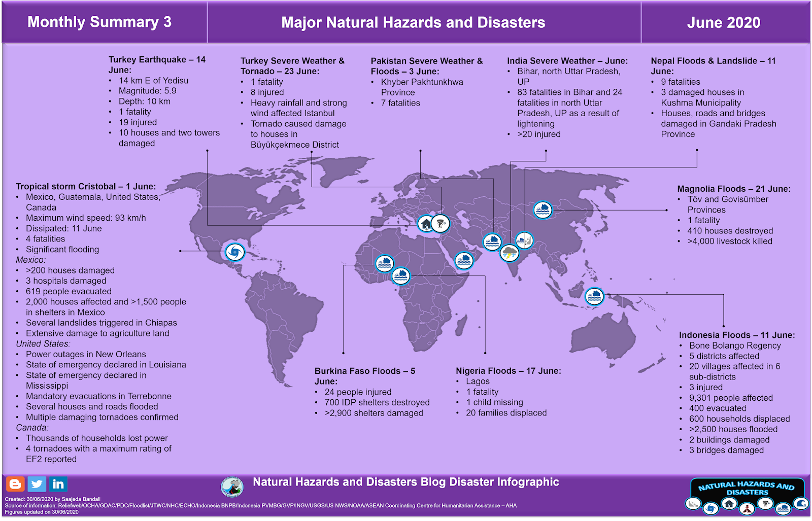
Task: Select the flood icon over Mongolia
Action: pos(543,211)
